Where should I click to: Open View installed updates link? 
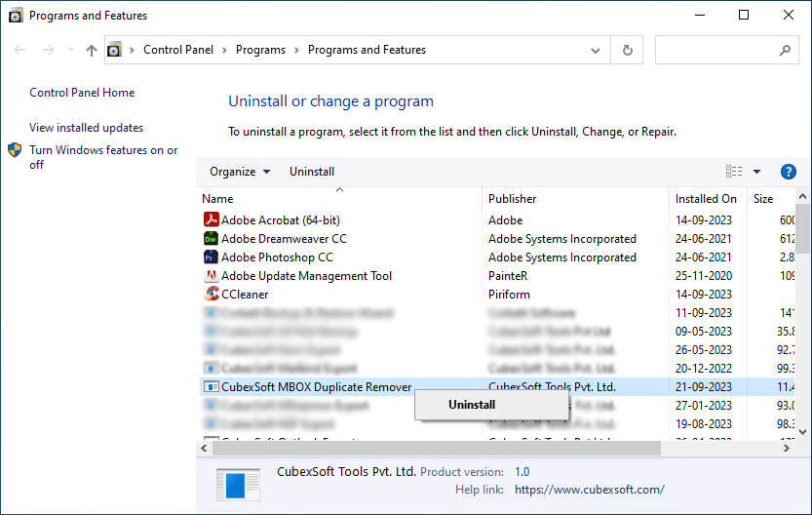(x=86, y=128)
